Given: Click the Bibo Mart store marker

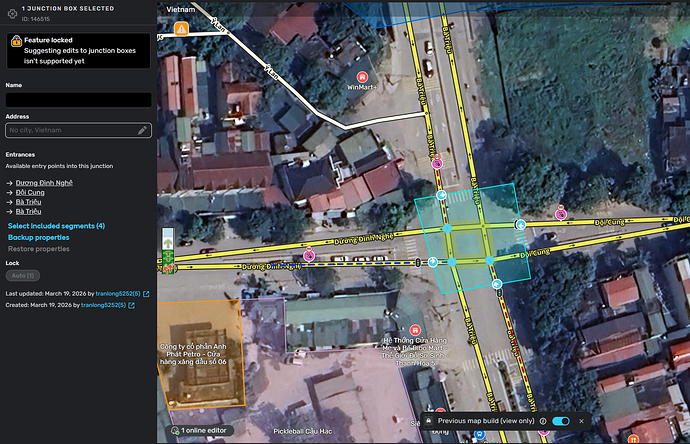Looking at the screenshot, I should [x=415, y=330].
